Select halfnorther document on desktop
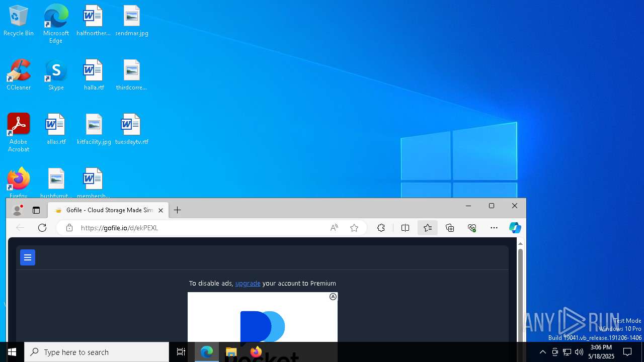The height and width of the screenshot is (362, 644). 93,21
